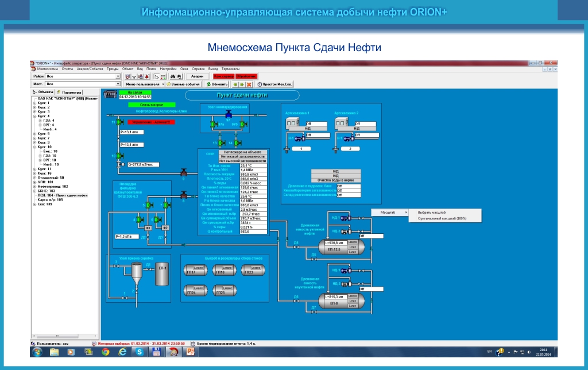Image resolution: width=588 pixels, height=370 pixels.
Task: Switch to the Объекты tab
Action: 43,92
